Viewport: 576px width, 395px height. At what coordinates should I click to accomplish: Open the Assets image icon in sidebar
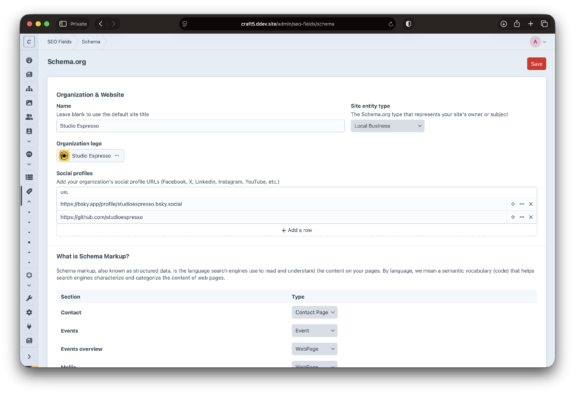coord(29,103)
